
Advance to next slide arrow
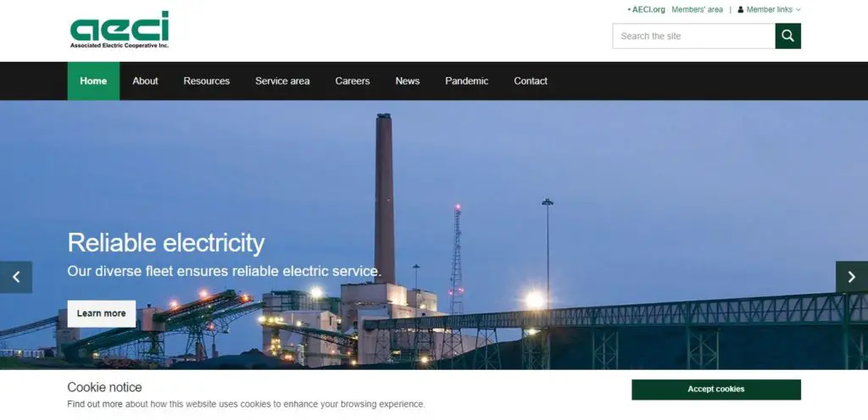coord(851,277)
